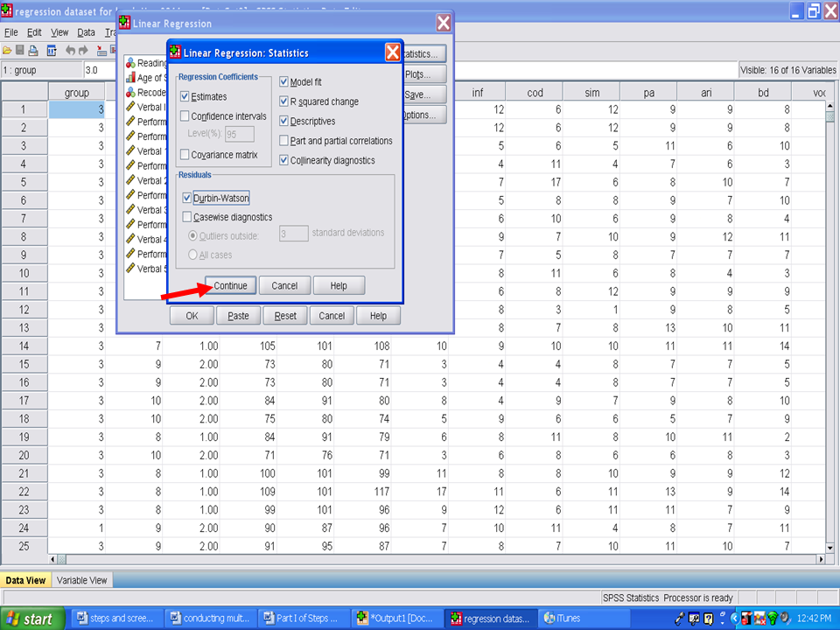Click Help in Linear Regression: Statistics dialog
This screenshot has height=630, width=840.
pos(339,285)
